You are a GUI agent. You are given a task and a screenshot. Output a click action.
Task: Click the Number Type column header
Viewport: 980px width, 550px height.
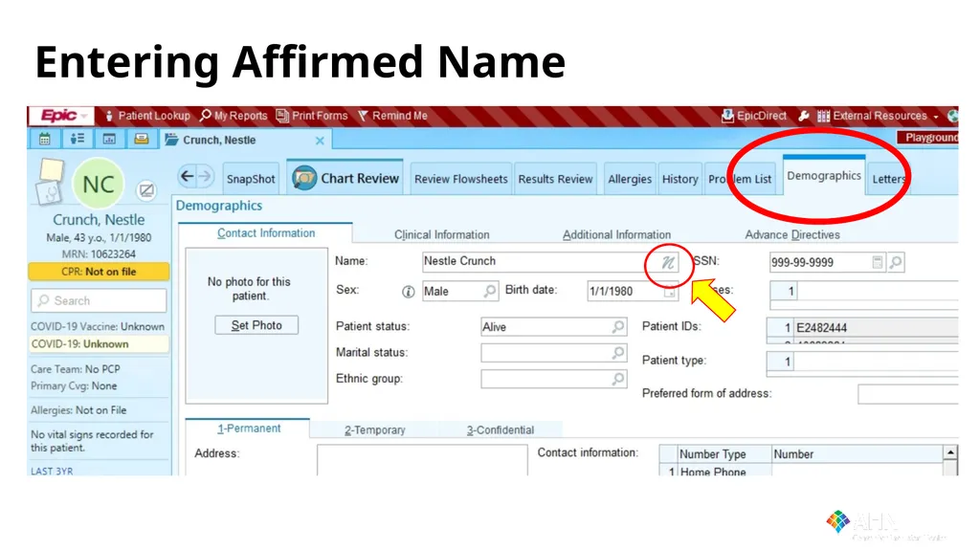(724, 454)
